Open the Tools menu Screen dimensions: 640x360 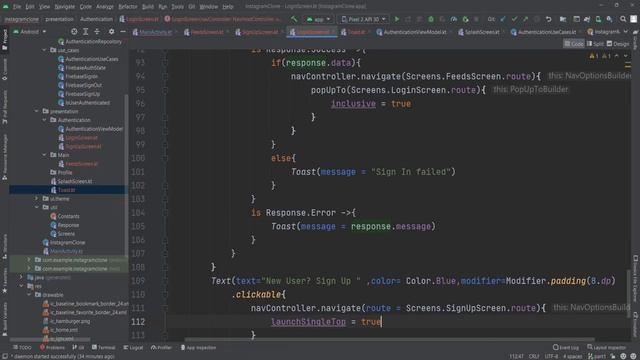177,7
